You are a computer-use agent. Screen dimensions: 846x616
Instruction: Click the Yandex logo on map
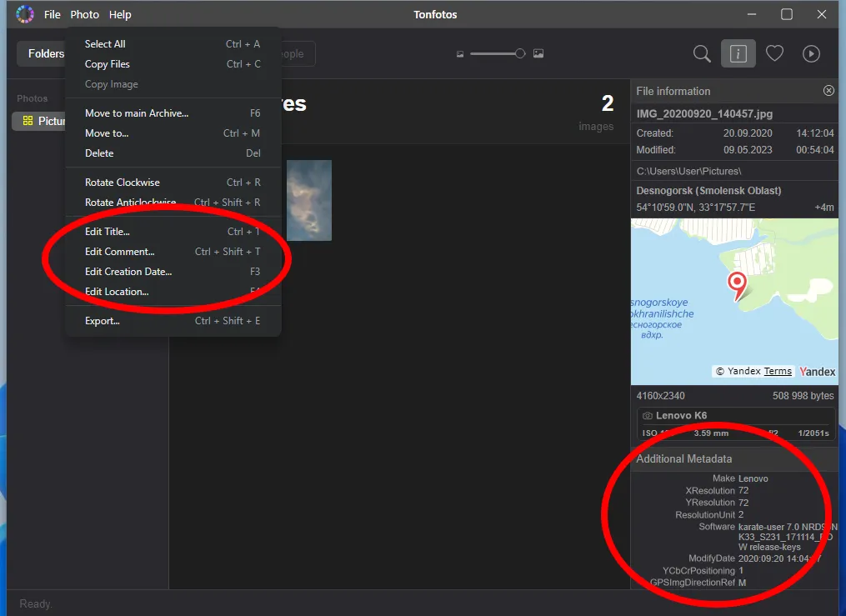(817, 371)
